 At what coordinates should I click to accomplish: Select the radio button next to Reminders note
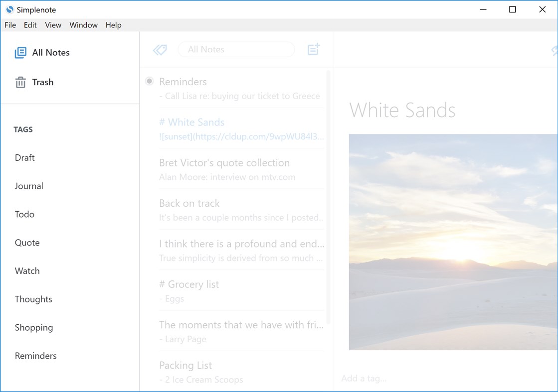pyautogui.click(x=149, y=81)
